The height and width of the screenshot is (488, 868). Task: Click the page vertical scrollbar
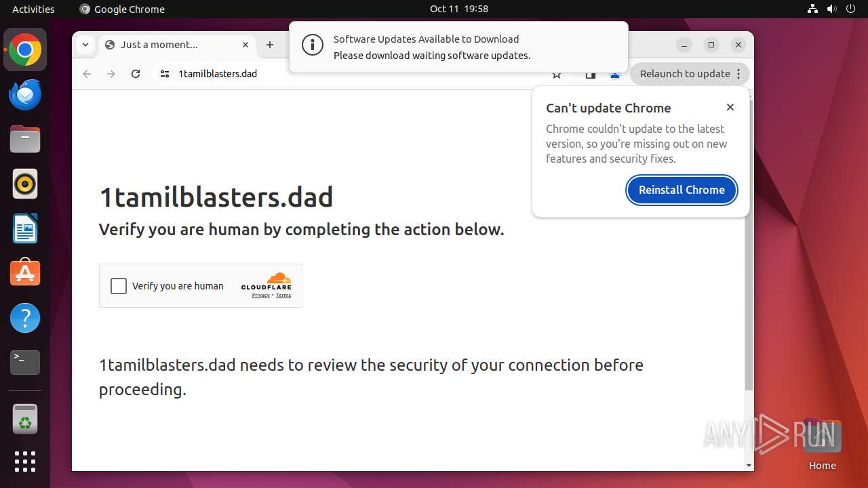click(749, 244)
